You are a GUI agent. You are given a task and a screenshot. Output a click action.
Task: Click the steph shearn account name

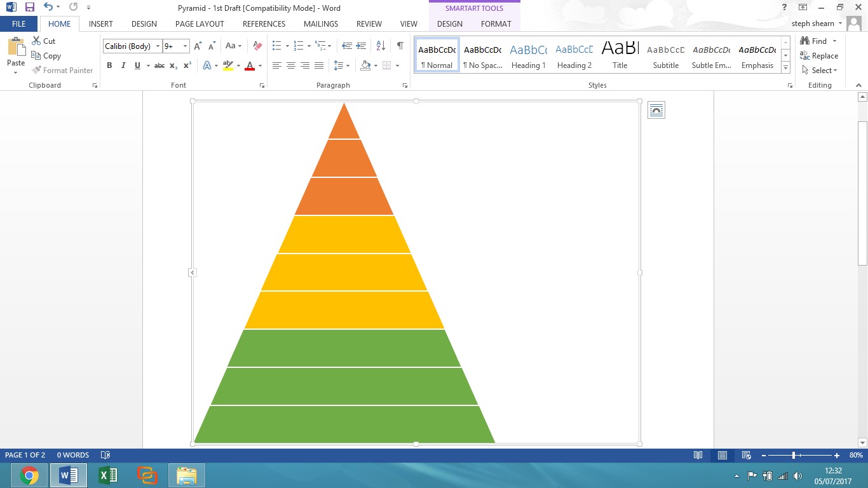pyautogui.click(x=813, y=24)
